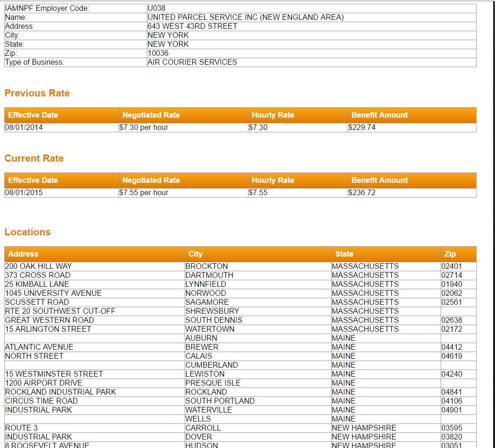Click the address 643 WEST 43RD STREET
The image size is (495, 448).
click(192, 26)
